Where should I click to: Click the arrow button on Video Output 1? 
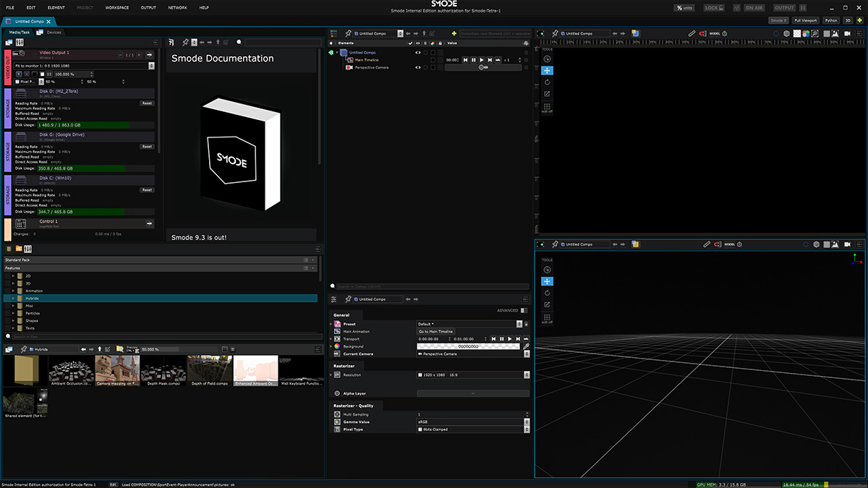150,55
